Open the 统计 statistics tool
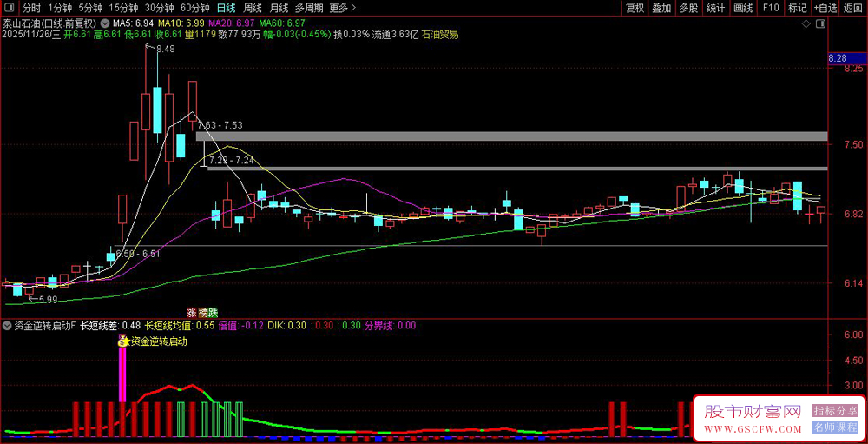Screen dimensions: 868x444 pyautogui.click(x=715, y=8)
